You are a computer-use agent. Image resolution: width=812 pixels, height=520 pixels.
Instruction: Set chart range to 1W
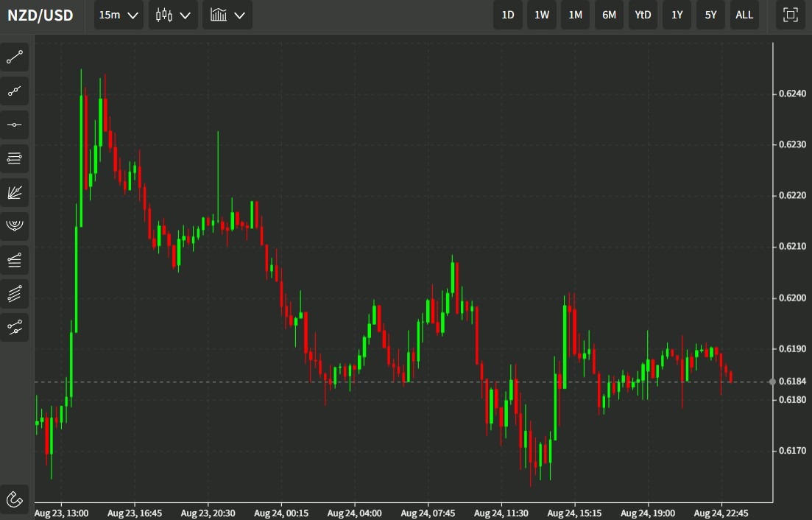(x=542, y=15)
